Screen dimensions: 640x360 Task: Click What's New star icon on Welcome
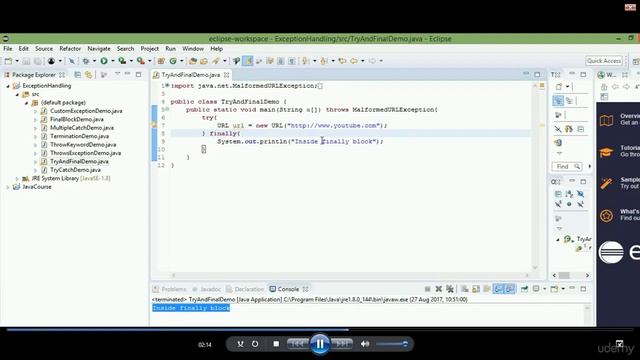(607, 216)
